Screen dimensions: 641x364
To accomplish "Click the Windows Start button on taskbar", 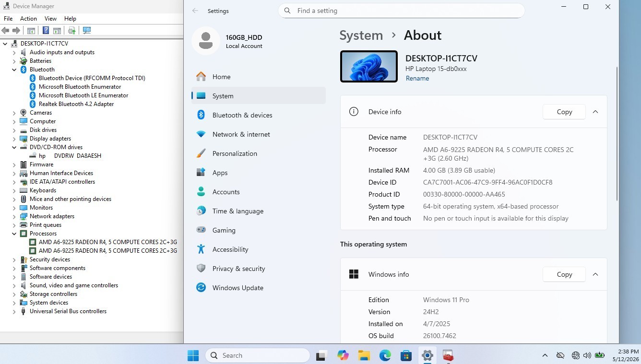I will [x=193, y=355].
